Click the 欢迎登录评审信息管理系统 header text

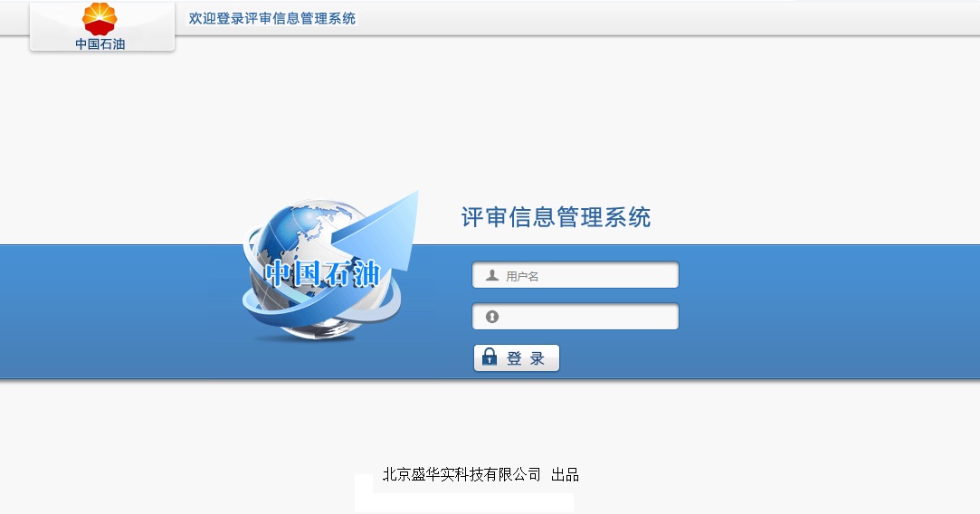point(271,19)
